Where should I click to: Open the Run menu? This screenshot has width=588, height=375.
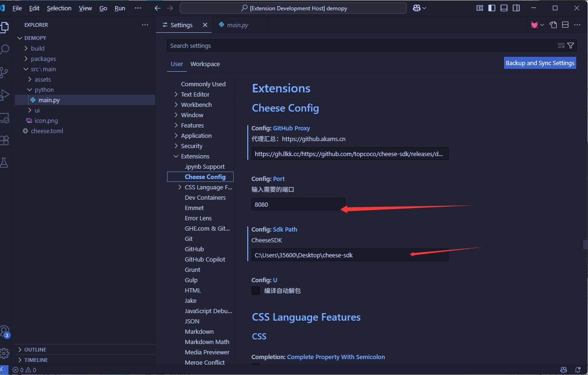click(120, 8)
